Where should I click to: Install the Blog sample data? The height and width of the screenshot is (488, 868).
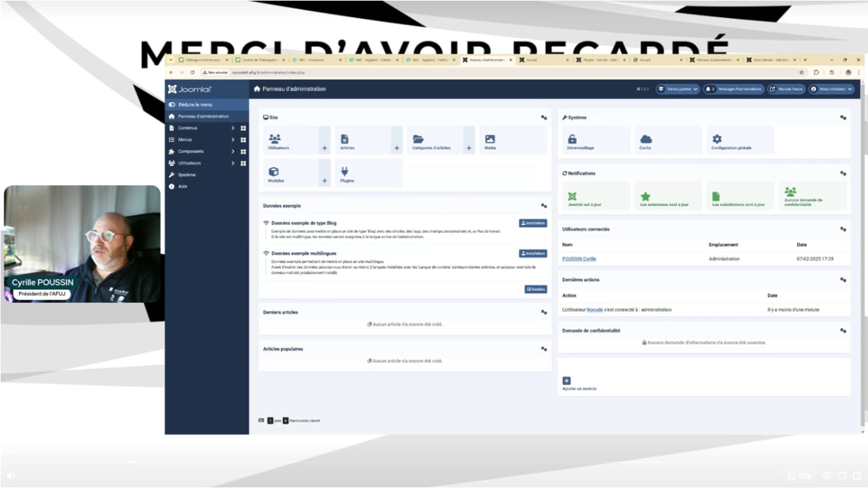pos(533,223)
